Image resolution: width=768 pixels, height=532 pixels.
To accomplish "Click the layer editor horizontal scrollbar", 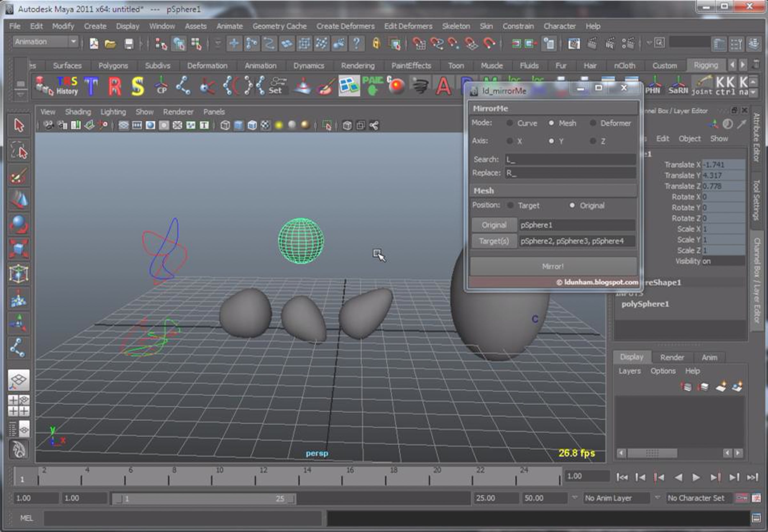I will pyautogui.click(x=652, y=453).
